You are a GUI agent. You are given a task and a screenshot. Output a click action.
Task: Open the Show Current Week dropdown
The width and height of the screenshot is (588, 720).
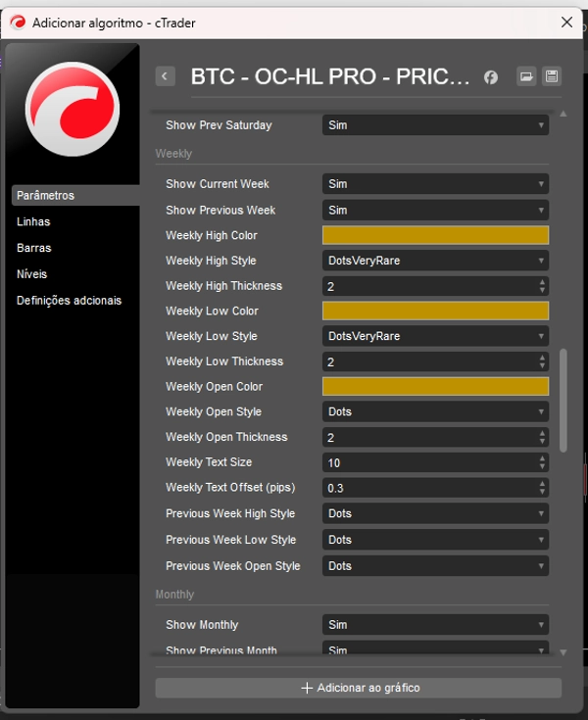coord(435,184)
